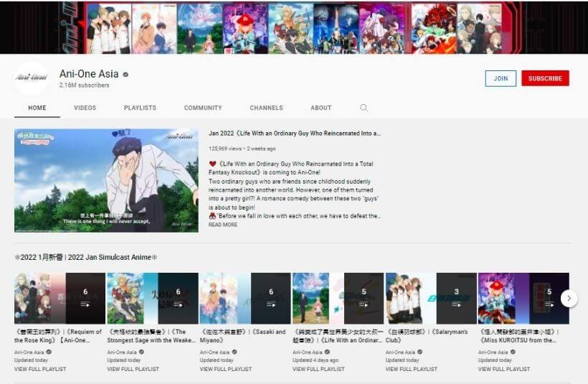Play the featured channel trailer video
The height and width of the screenshot is (384, 588).
pos(106,180)
